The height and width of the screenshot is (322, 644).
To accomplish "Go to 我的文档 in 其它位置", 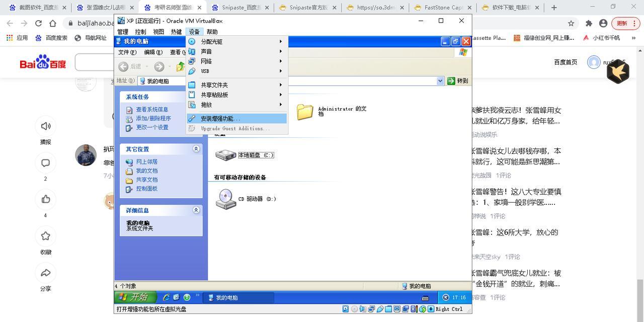I will tap(147, 171).
